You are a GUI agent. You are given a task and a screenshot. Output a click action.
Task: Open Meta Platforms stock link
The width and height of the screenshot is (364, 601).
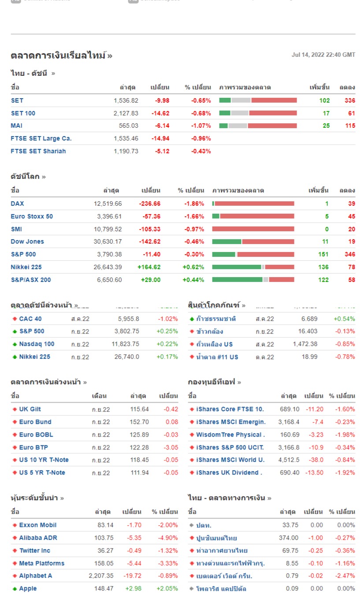point(42,563)
